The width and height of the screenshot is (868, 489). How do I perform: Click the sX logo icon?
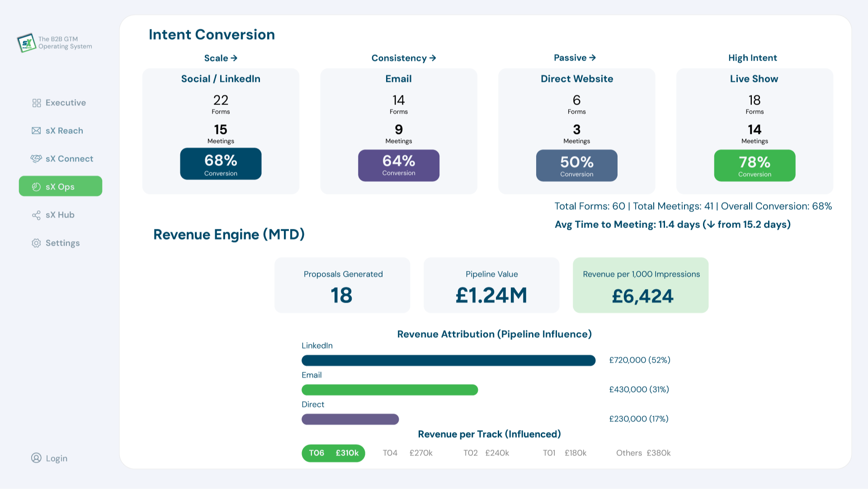coord(27,43)
